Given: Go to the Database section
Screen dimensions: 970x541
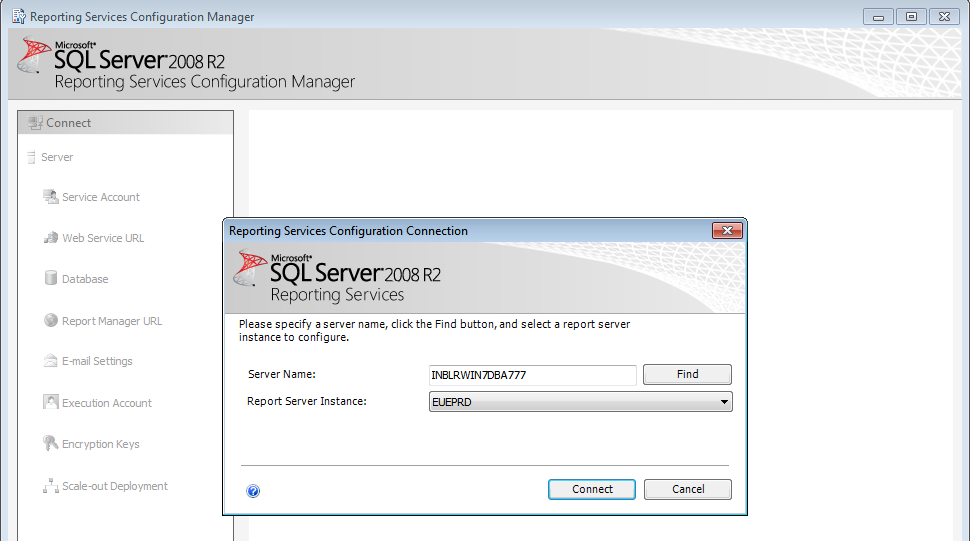Looking at the screenshot, I should (x=85, y=279).
